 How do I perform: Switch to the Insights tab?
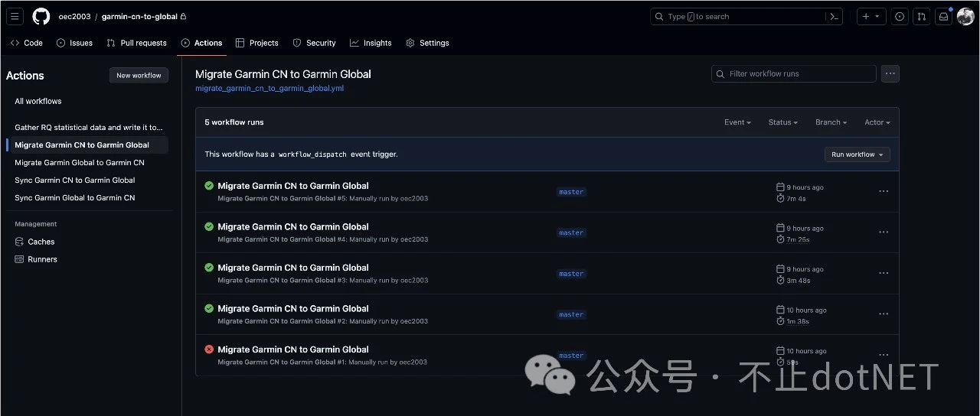pyautogui.click(x=371, y=43)
